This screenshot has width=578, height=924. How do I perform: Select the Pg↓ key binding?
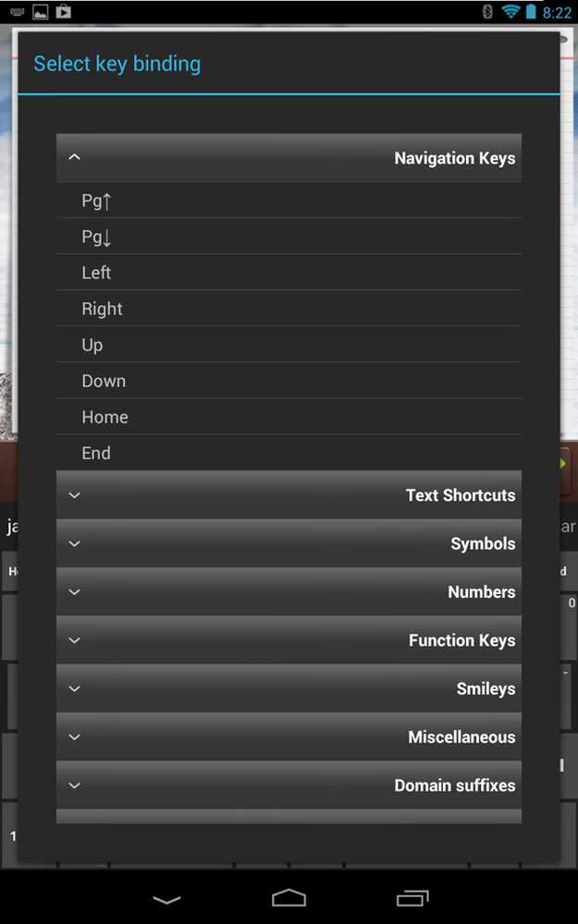pos(289,237)
